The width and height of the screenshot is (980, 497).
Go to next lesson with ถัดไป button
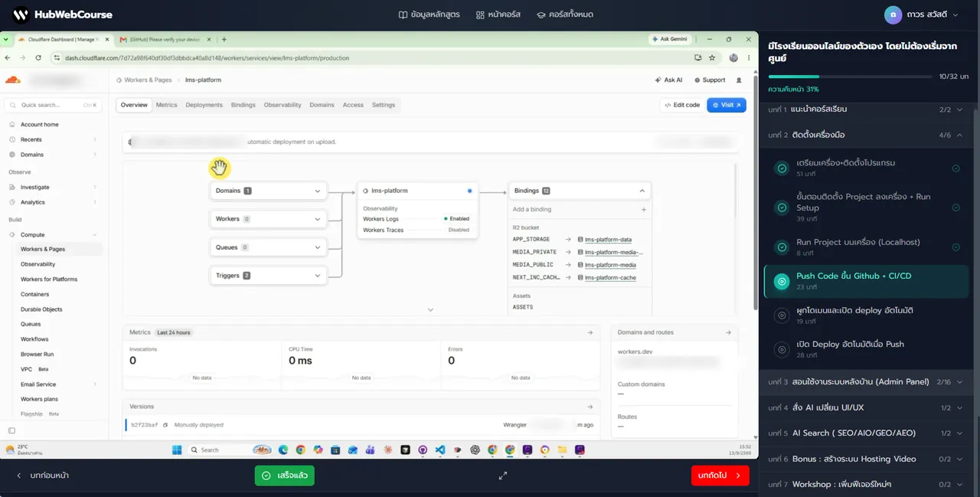[x=720, y=476]
